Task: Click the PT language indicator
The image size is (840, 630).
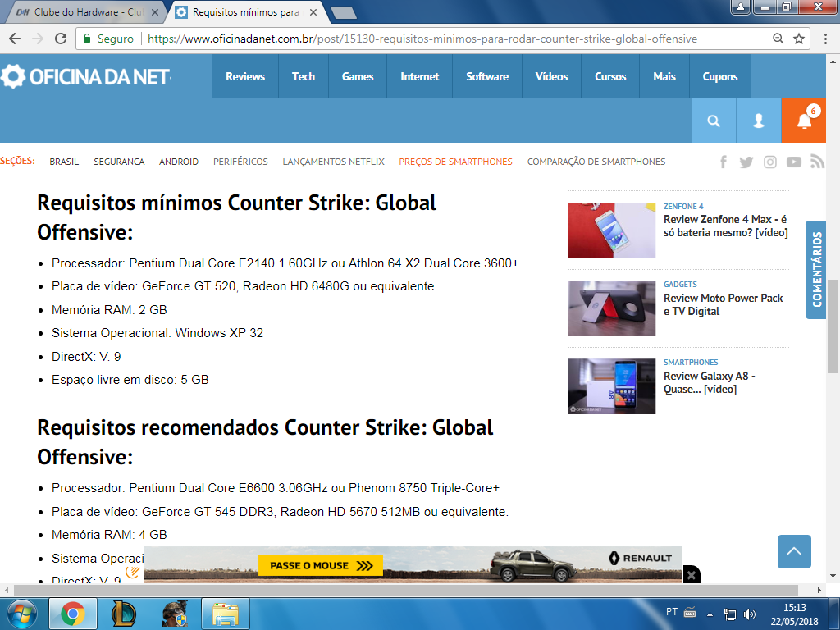Action: 671,612
